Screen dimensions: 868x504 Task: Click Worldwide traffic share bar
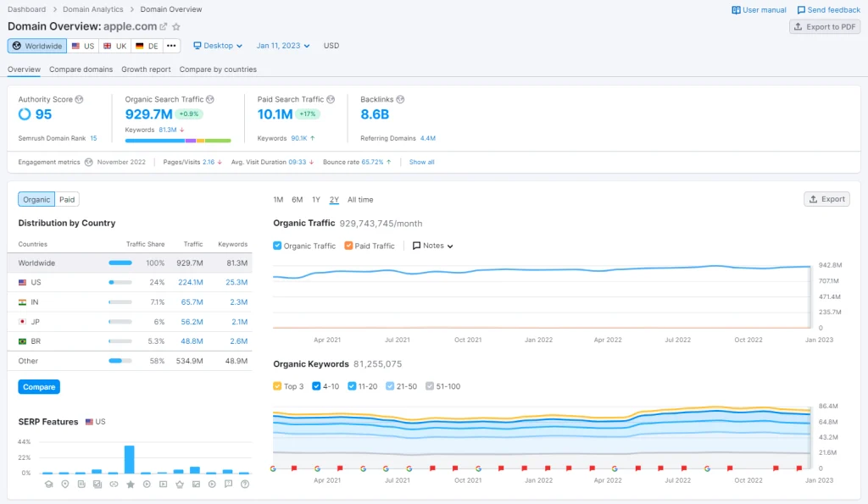click(x=120, y=263)
